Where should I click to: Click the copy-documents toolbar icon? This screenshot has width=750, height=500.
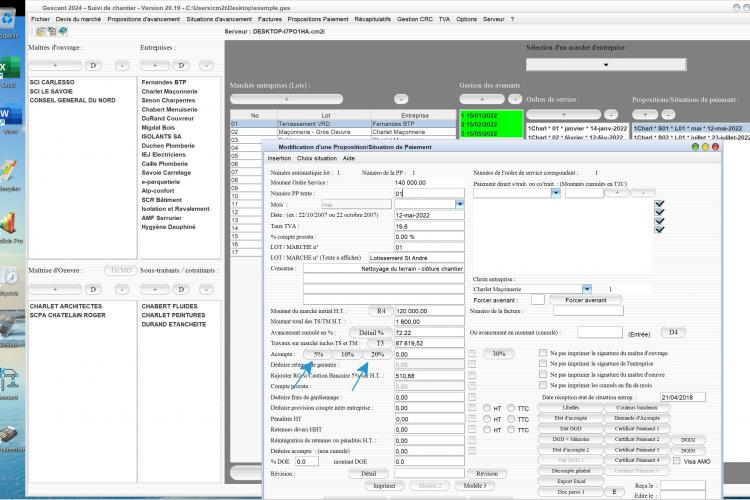point(52,32)
